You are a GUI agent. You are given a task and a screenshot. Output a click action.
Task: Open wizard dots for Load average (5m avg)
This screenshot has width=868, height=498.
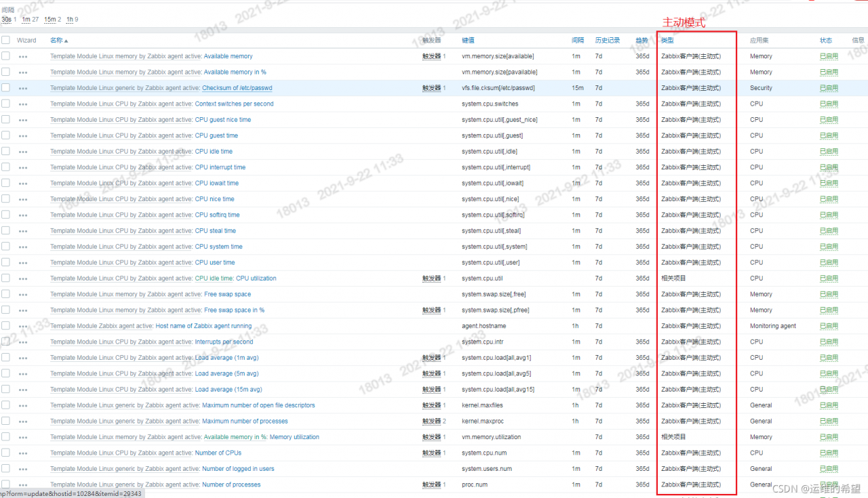[23, 374]
